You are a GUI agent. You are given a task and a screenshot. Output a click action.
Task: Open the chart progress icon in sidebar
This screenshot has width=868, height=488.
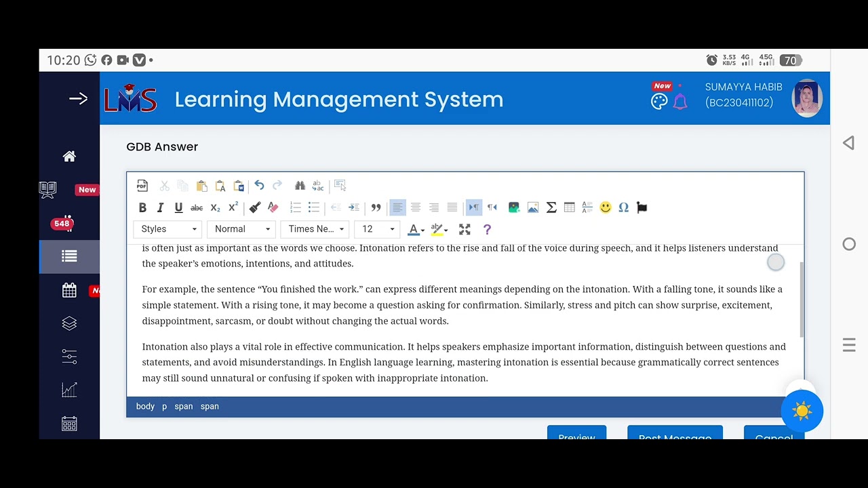tap(69, 390)
